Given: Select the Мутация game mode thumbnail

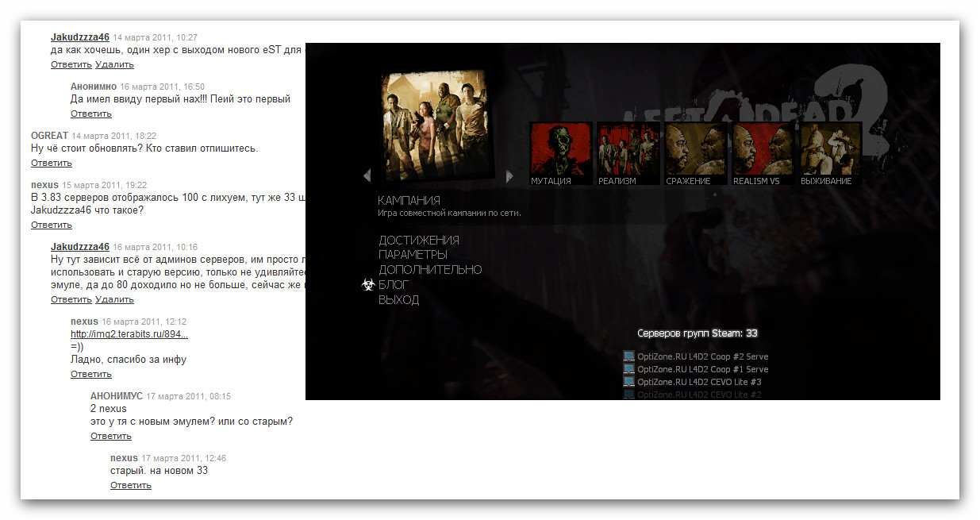Looking at the screenshot, I should tap(561, 154).
